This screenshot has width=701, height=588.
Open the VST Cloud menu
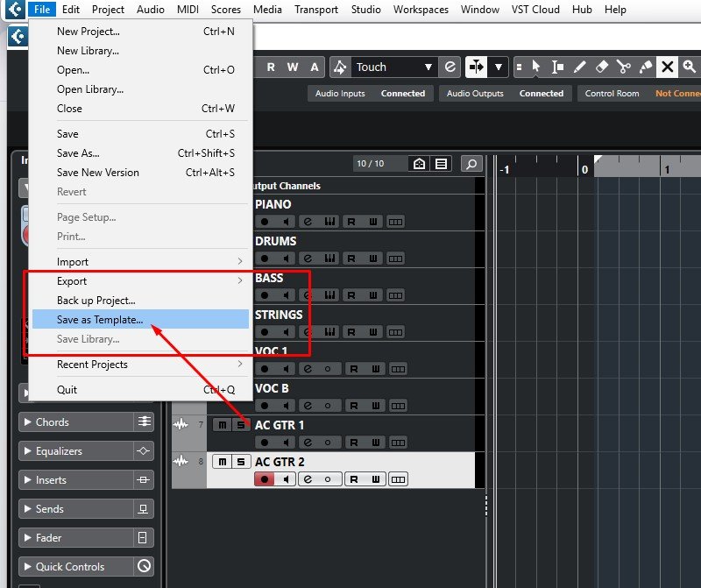[535, 10]
